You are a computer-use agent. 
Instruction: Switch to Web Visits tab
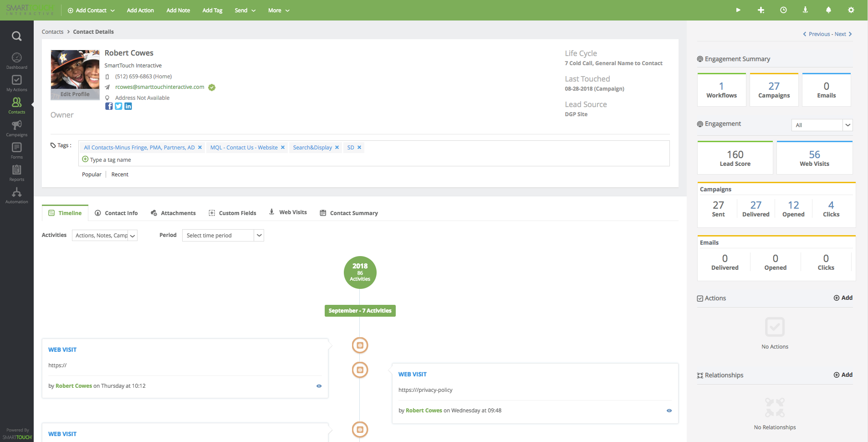[288, 212]
